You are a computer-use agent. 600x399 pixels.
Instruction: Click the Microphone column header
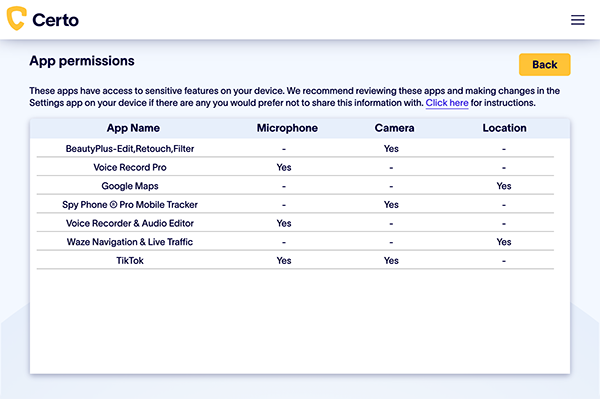click(287, 128)
